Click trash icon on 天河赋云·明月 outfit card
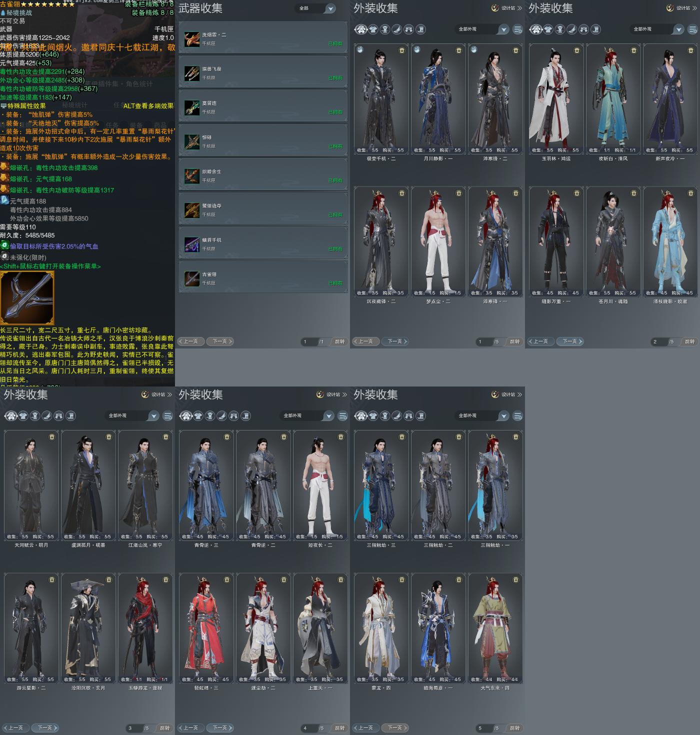Image resolution: width=700 pixels, height=735 pixels. tap(52, 437)
